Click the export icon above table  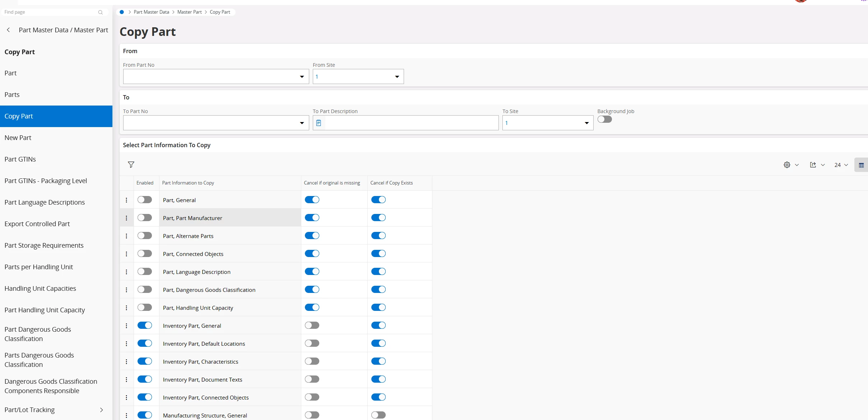click(813, 165)
